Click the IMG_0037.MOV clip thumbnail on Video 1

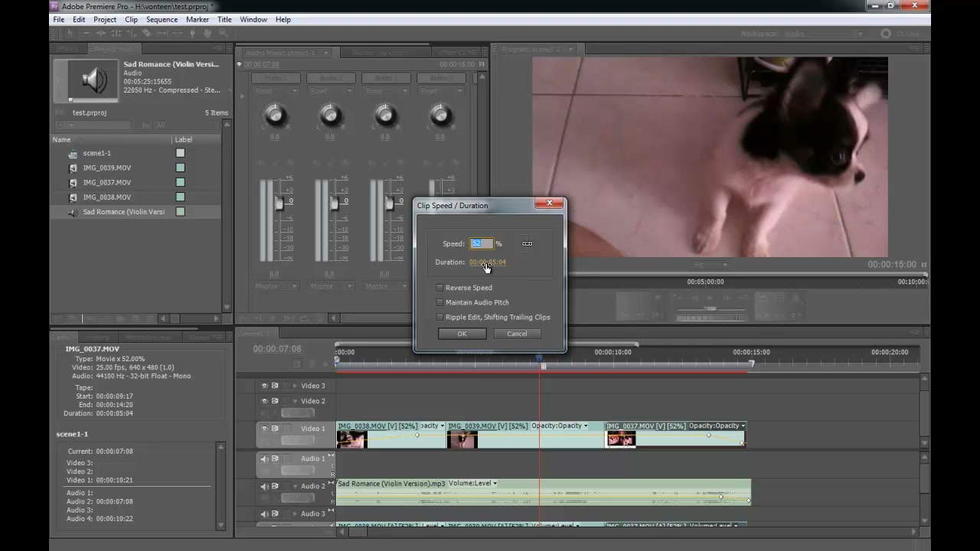(621, 439)
